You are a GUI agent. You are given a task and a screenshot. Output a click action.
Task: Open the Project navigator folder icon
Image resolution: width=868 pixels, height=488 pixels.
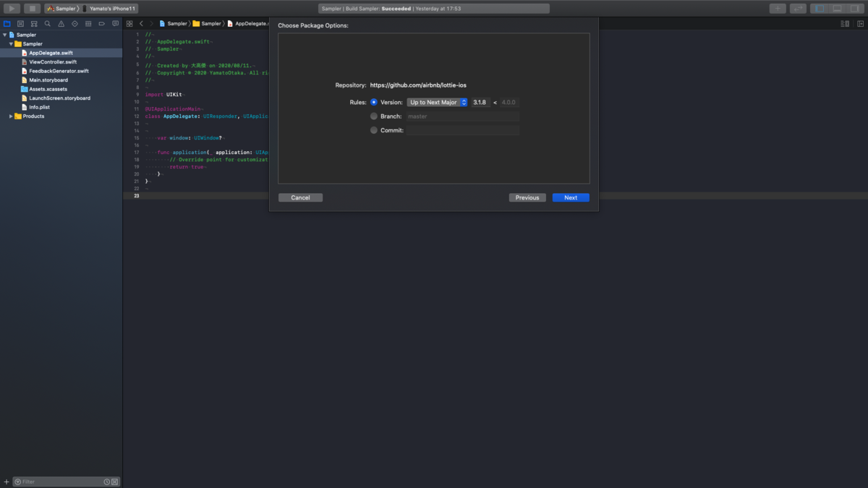pos(7,24)
